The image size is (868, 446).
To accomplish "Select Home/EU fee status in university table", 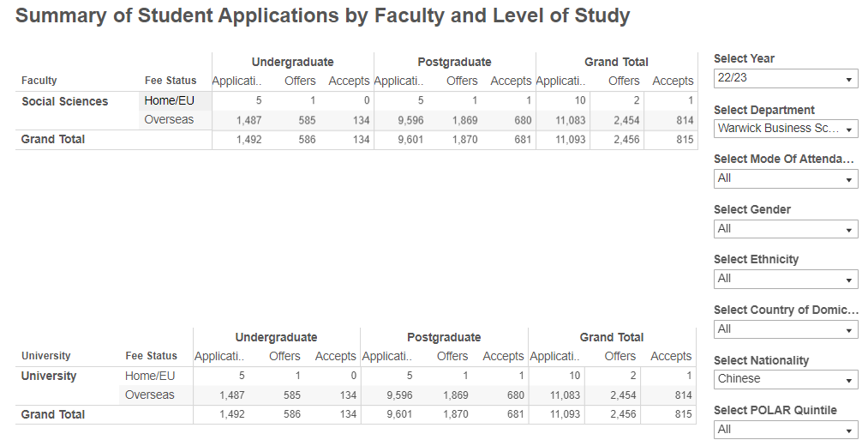I will click(149, 376).
